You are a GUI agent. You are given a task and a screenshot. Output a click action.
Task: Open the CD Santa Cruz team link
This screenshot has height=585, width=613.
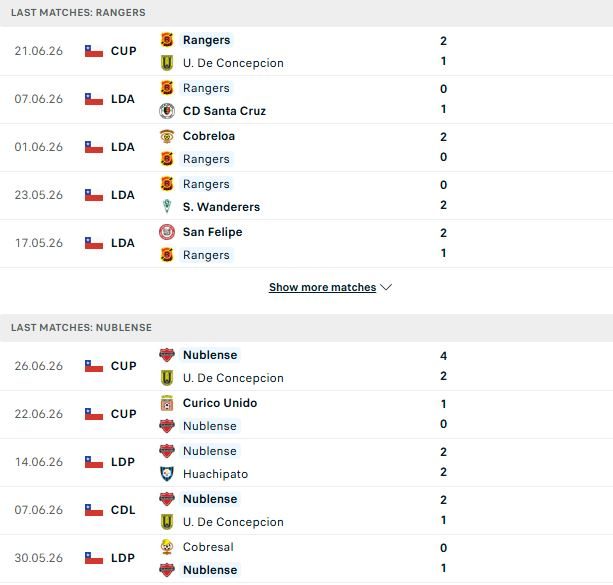click(224, 111)
